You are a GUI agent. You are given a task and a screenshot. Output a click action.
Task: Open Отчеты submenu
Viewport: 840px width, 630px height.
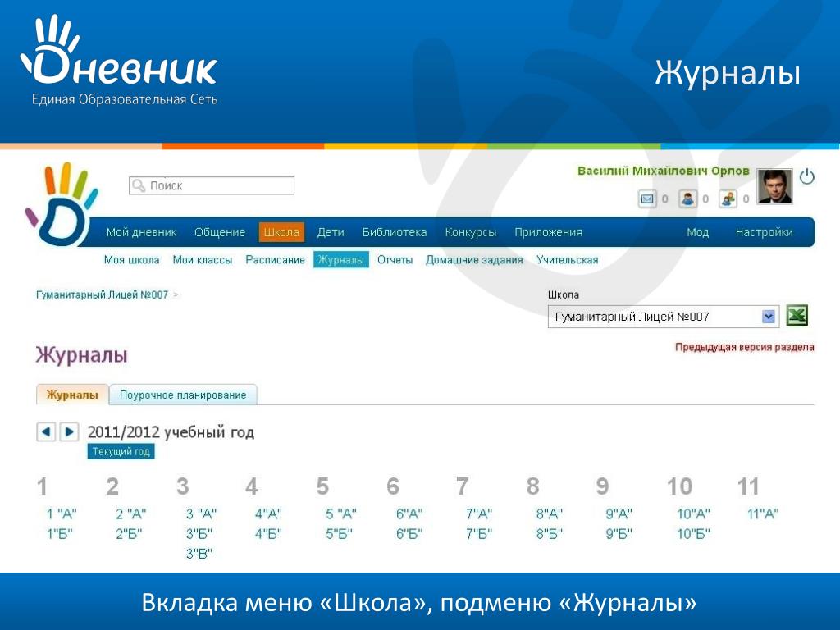[x=395, y=260]
